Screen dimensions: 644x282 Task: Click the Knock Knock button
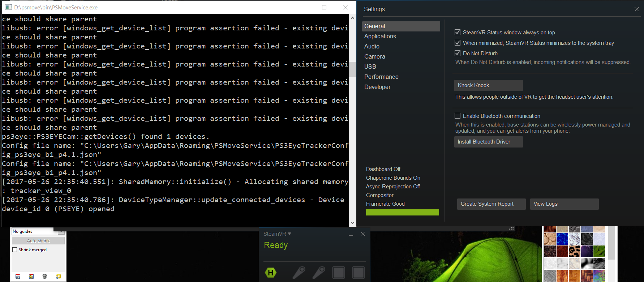(x=489, y=85)
